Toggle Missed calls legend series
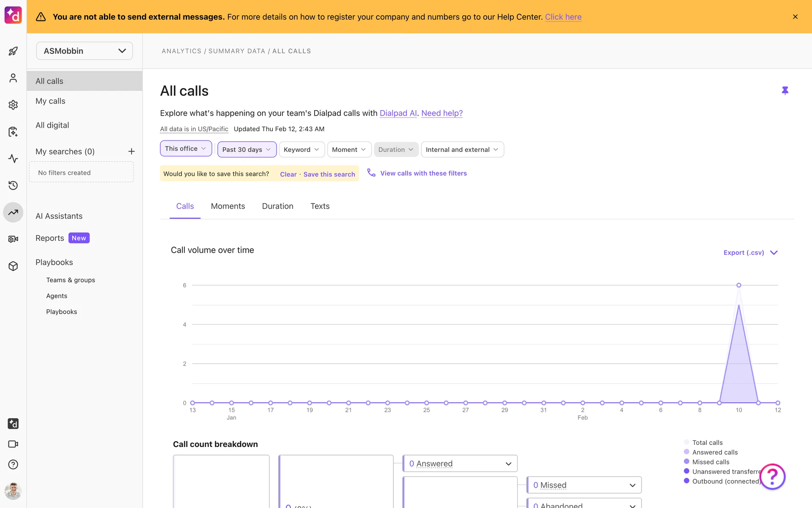Screen dimensions: 812x508 pos(710,462)
